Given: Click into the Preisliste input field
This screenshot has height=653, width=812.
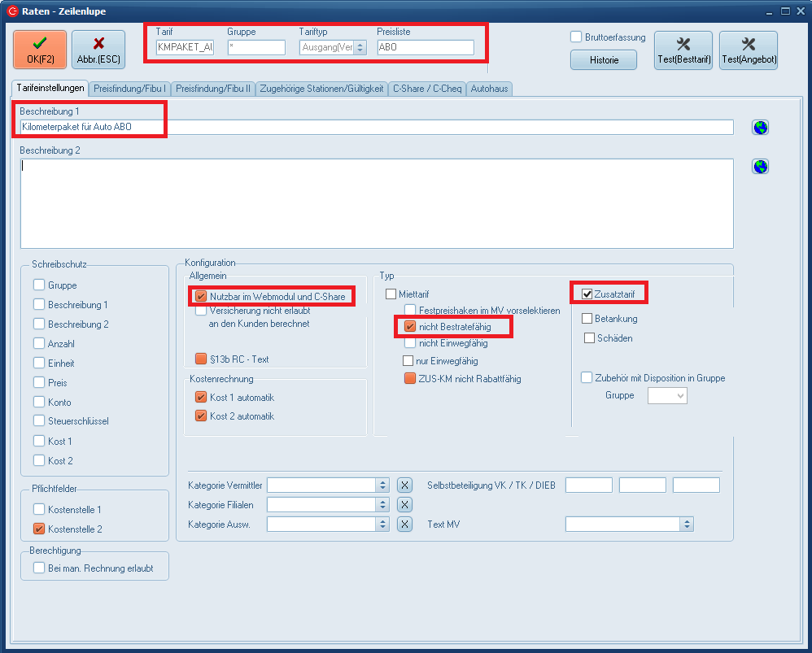Looking at the screenshot, I should [425, 47].
